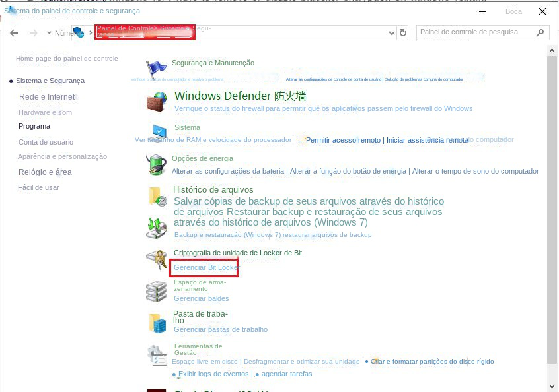
Task: Refresh the page with the address bar icon
Action: tap(403, 32)
